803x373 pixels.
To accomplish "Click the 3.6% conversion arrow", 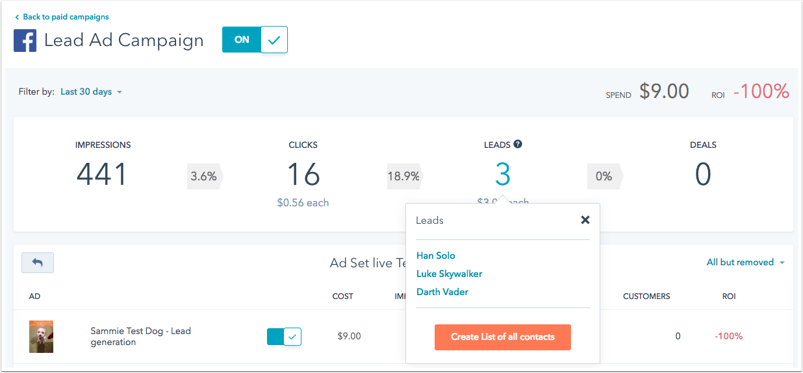I will pos(205,176).
